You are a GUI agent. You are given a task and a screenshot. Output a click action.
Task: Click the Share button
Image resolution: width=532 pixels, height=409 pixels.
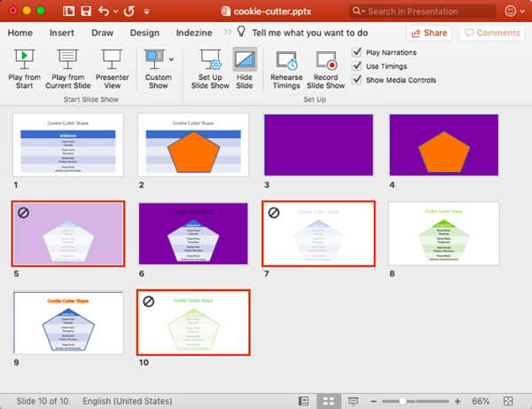428,33
